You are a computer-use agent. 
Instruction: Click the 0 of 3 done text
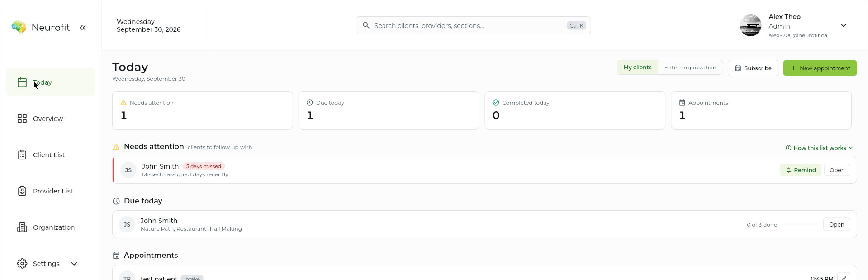[x=762, y=225]
